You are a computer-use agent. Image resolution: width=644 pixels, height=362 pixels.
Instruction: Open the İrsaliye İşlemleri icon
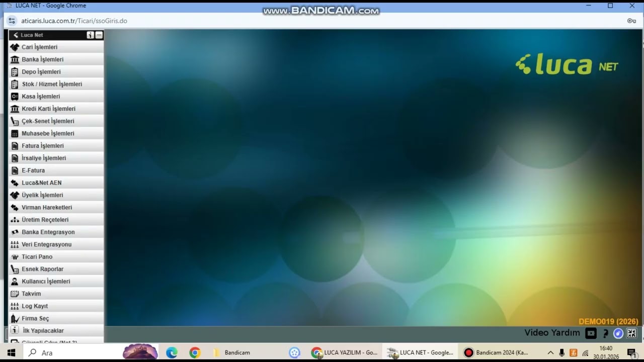[15, 158]
